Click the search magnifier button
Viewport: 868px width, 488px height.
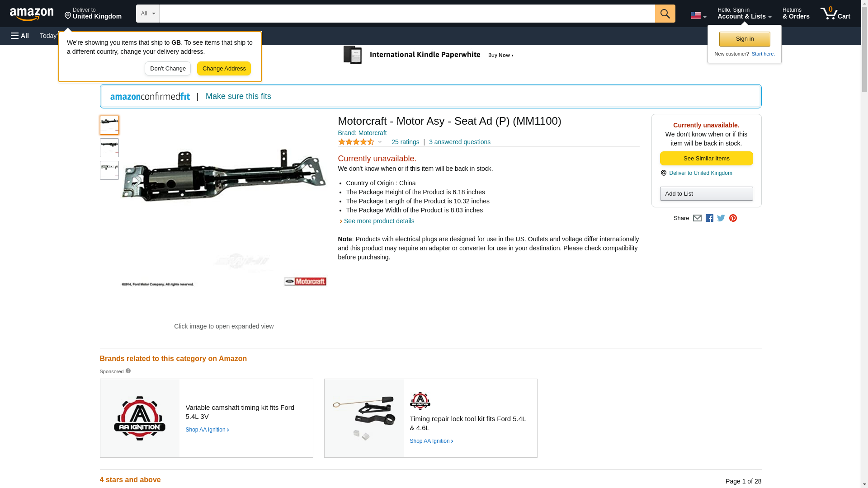(x=665, y=14)
